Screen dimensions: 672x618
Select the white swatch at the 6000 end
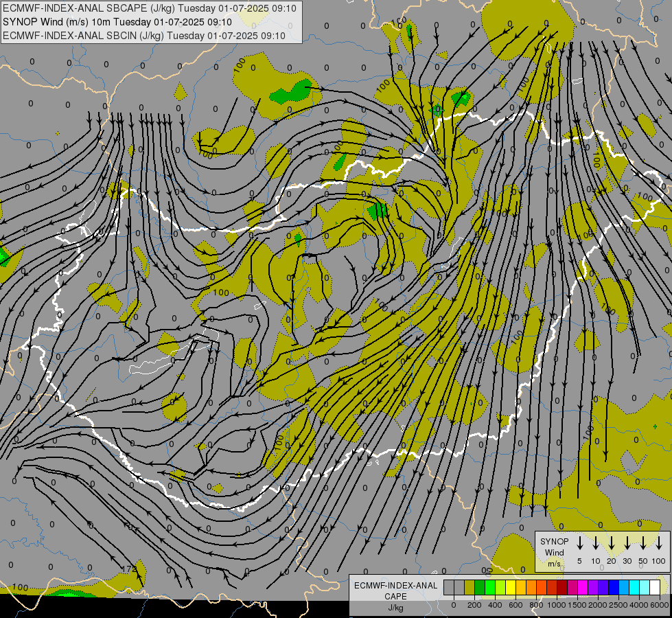click(x=655, y=588)
